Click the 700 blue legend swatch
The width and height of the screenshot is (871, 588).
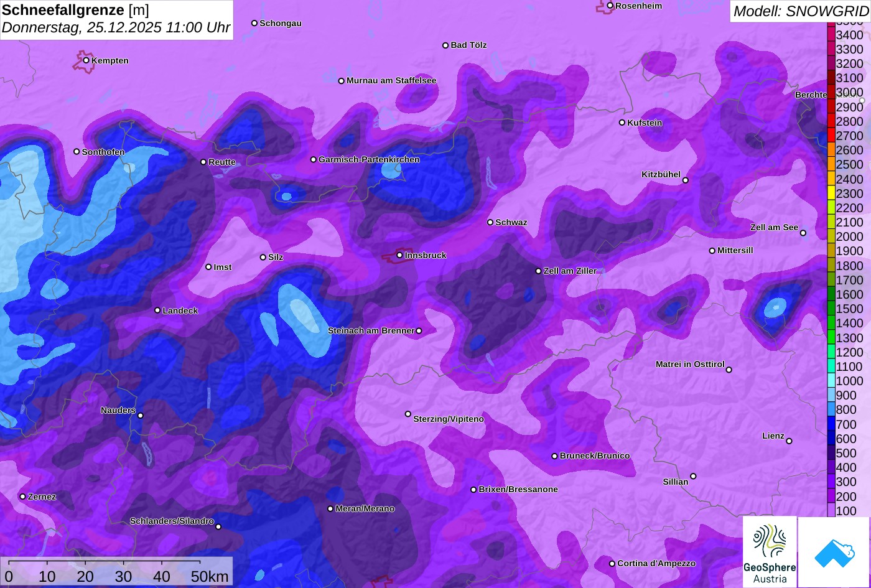pos(831,424)
